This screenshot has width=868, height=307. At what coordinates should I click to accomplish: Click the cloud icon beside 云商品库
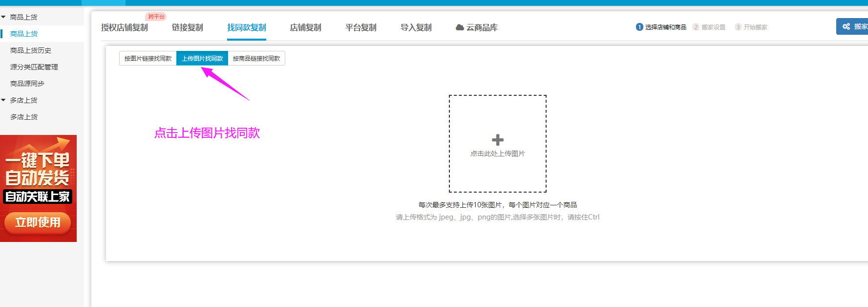pos(460,27)
